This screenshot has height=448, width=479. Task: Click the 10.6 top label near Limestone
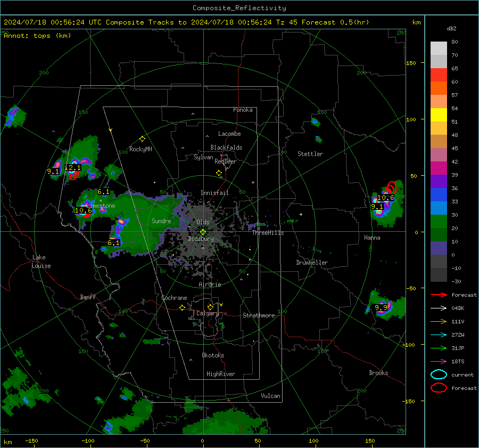[84, 210]
